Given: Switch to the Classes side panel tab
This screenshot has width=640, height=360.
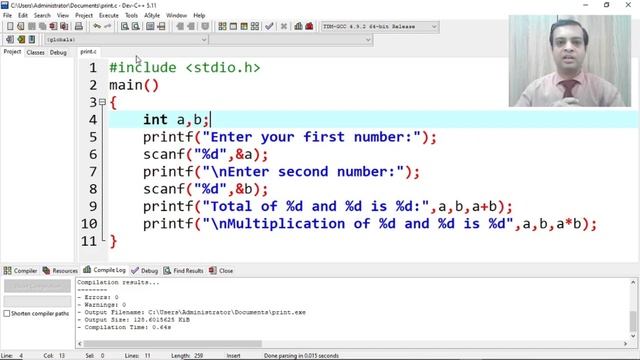Looking at the screenshot, I should (36, 52).
